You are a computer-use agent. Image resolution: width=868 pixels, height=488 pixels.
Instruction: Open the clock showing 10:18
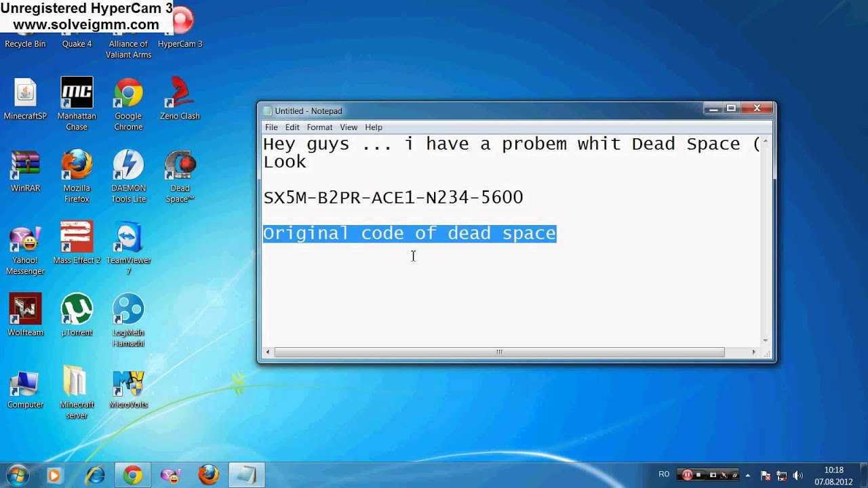point(834,476)
